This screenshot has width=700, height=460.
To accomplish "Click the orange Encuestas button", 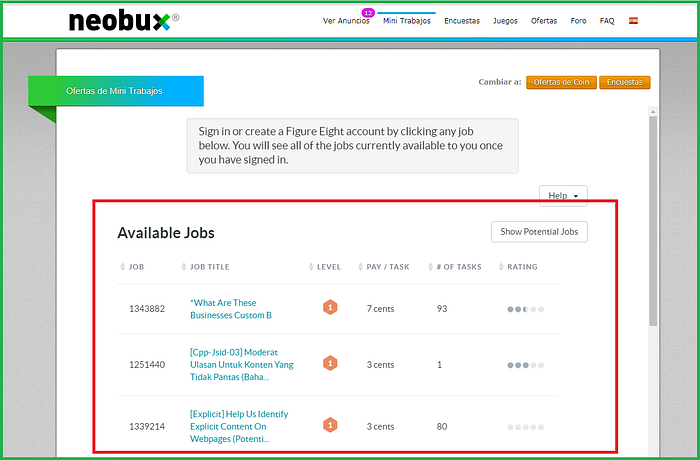I will (625, 82).
